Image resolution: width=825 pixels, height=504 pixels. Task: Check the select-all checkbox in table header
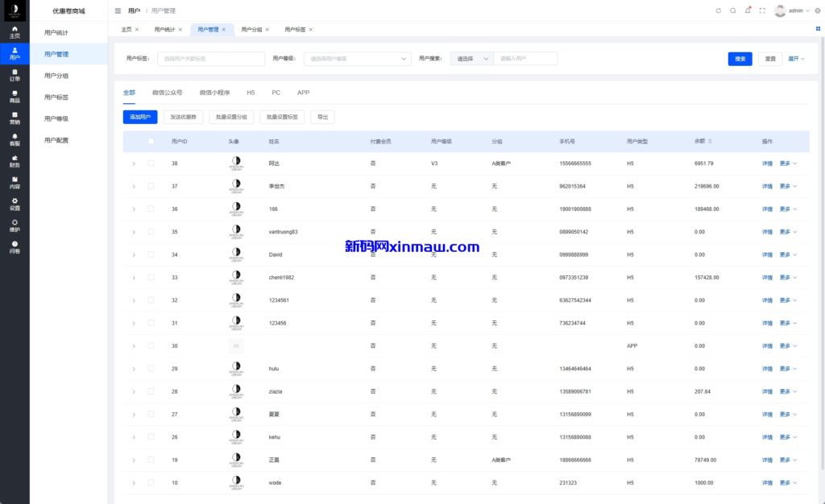(151, 142)
